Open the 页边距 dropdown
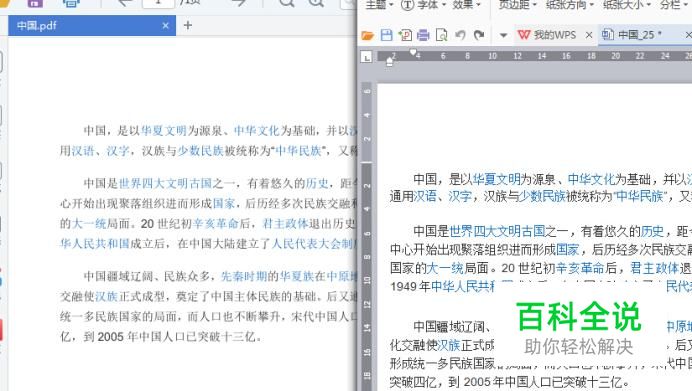This screenshot has width=692, height=391. coord(517,4)
